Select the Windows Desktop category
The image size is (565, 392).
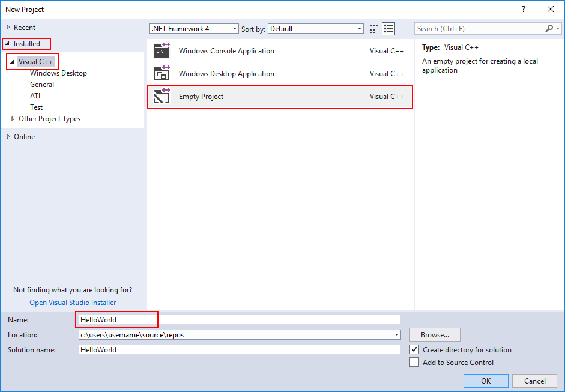[x=58, y=73]
